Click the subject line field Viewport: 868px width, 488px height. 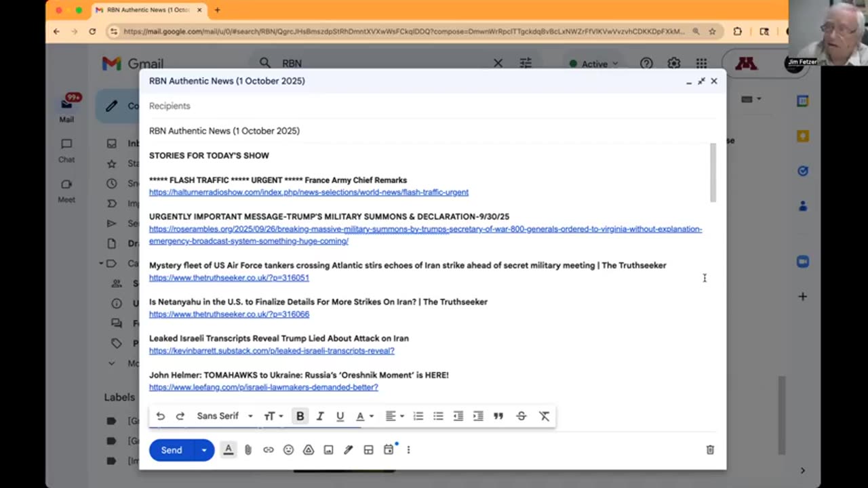(x=433, y=131)
